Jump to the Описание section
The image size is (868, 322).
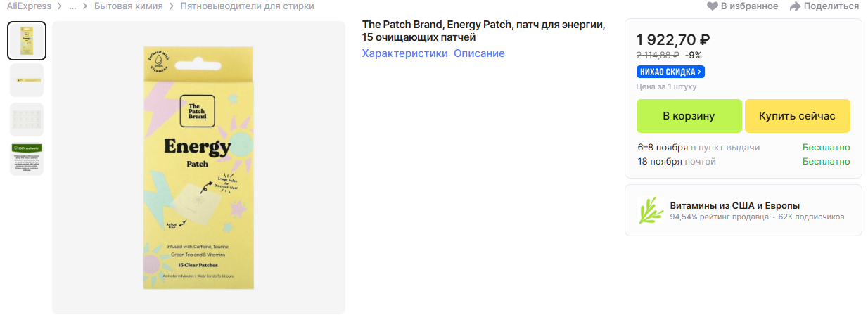click(479, 53)
